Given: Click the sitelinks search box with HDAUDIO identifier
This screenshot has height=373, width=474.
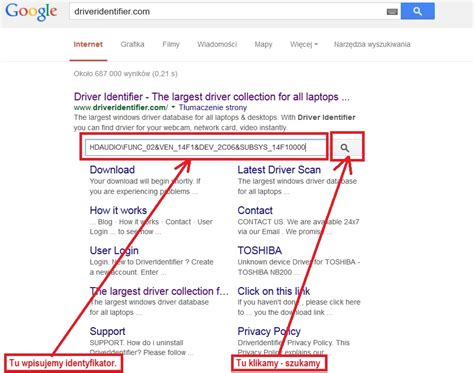Looking at the screenshot, I should click(205, 147).
